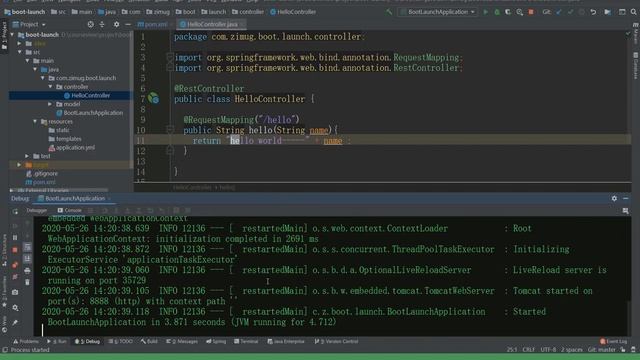Click the console vertical scrollbar
640x360 pixels.
click(629, 318)
